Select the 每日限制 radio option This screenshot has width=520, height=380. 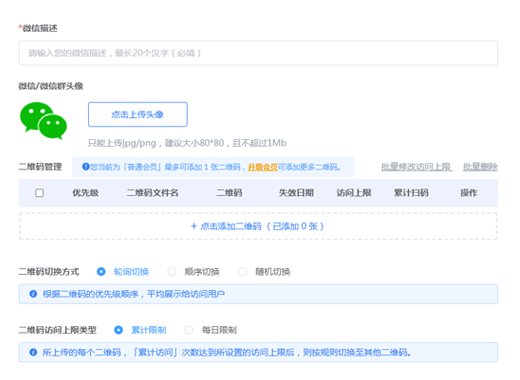click(211, 330)
